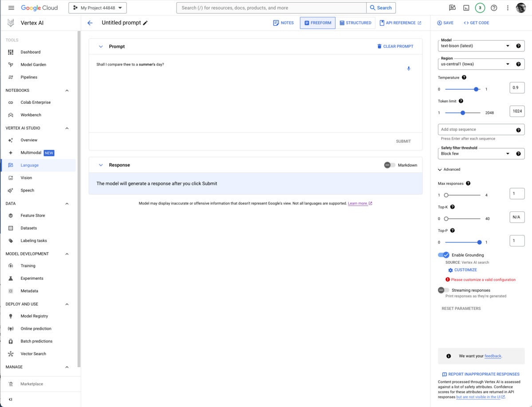This screenshot has height=407, width=532.
Task: Click the Customize gear icon for grounding
Action: (x=450, y=270)
